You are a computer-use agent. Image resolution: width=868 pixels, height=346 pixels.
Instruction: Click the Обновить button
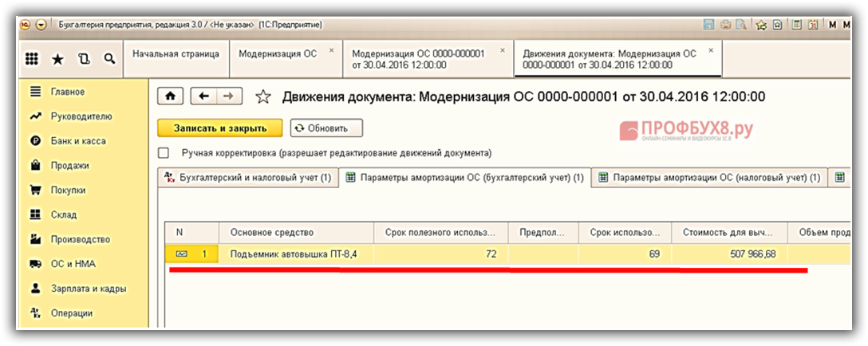pos(326,128)
